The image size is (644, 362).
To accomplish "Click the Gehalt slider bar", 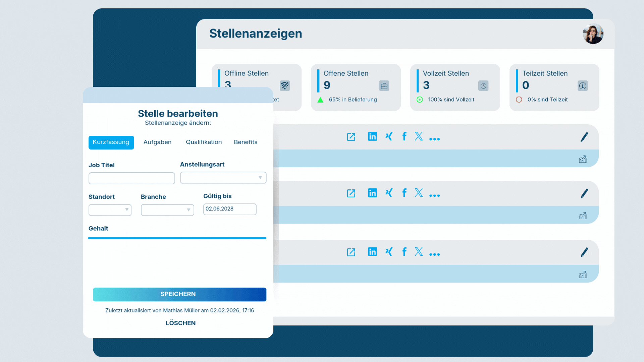I will tap(177, 238).
